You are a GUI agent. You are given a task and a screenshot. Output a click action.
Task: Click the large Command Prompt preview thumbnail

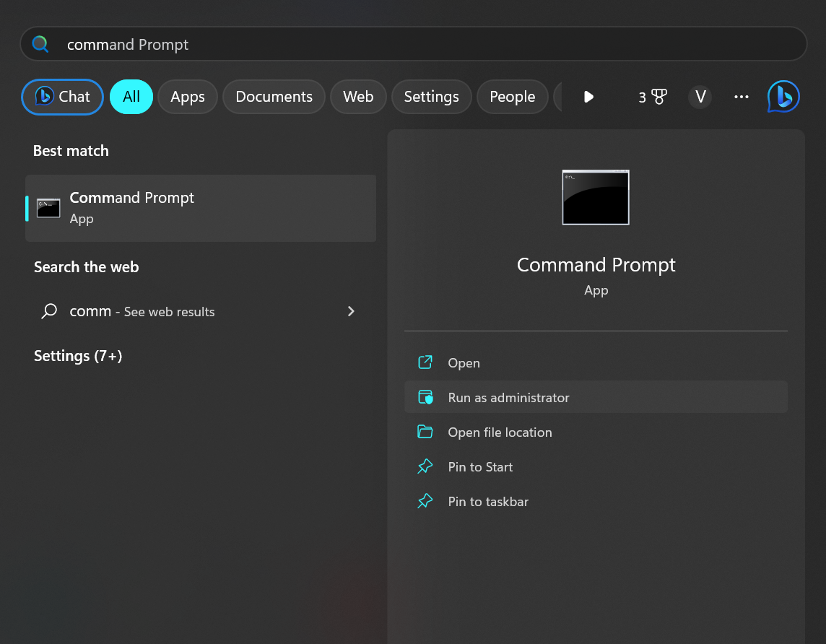[596, 197]
